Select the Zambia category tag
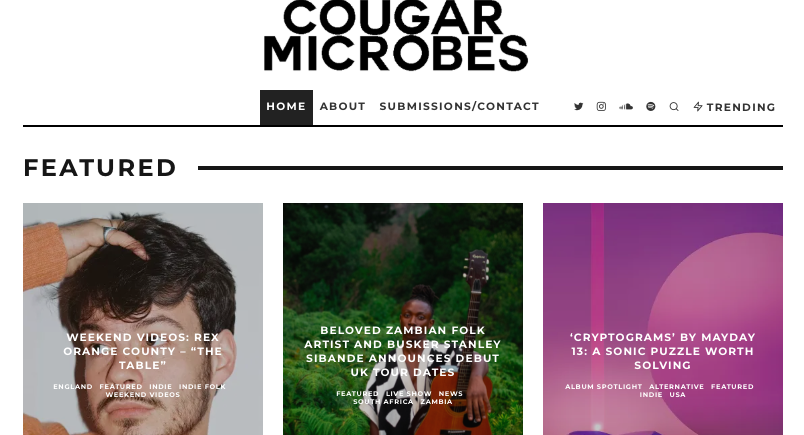804x435 pixels. tap(436, 402)
